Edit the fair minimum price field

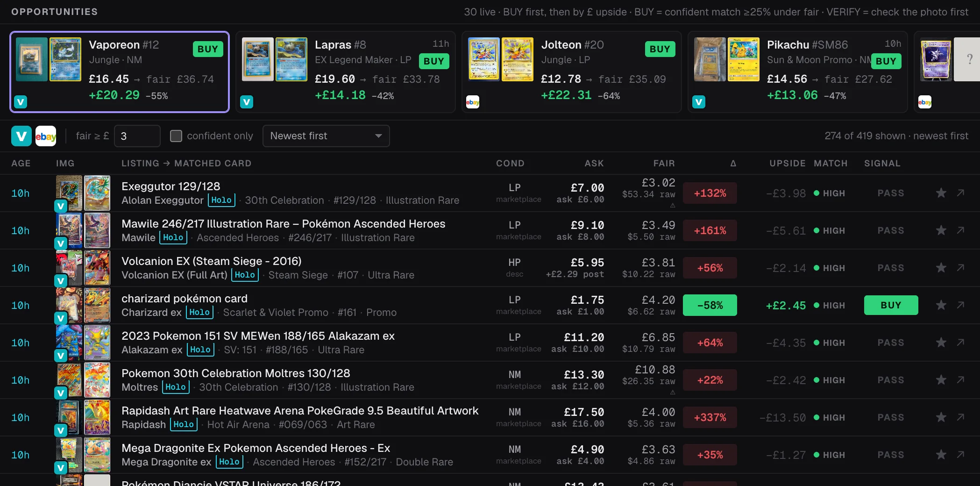click(137, 136)
